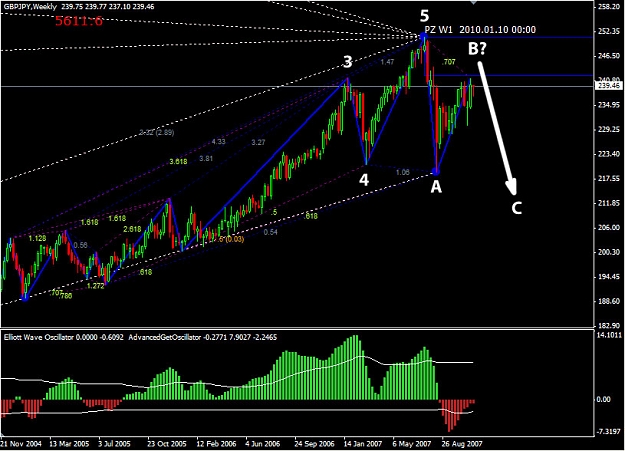625x451 pixels.
Task: Click the Elliott Wave Oscillator indicator label
Action: (63, 337)
